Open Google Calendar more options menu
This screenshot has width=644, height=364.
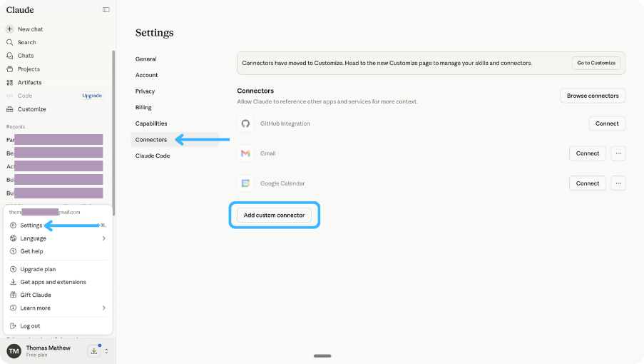click(618, 183)
